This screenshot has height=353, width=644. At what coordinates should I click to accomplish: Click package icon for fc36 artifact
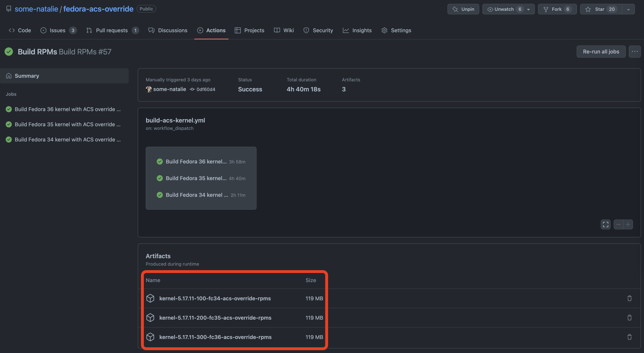click(x=150, y=337)
